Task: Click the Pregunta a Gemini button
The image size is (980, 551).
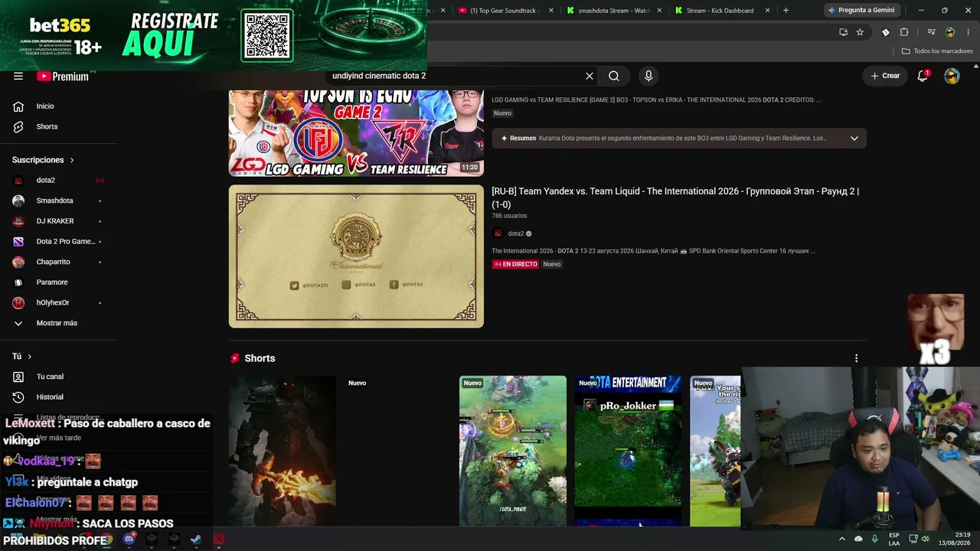Action: [861, 11]
